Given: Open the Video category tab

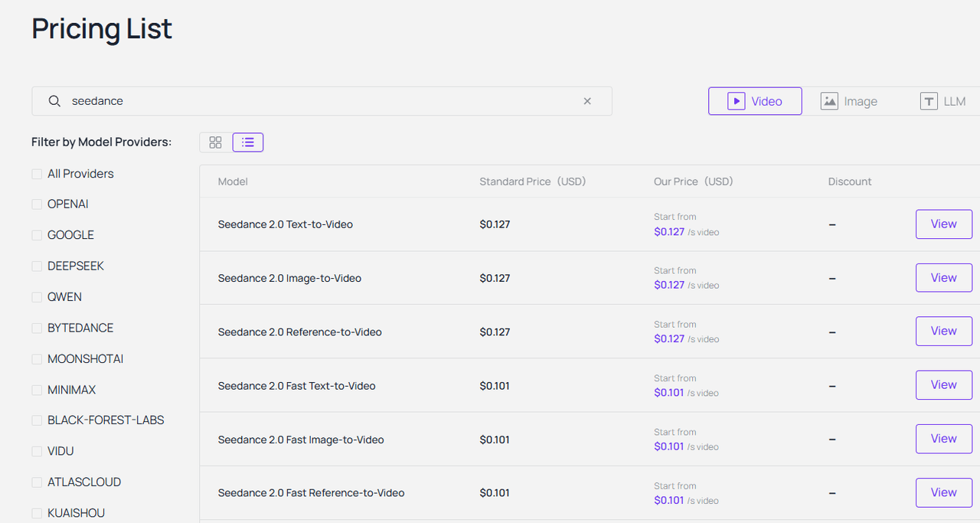Looking at the screenshot, I should (x=755, y=101).
